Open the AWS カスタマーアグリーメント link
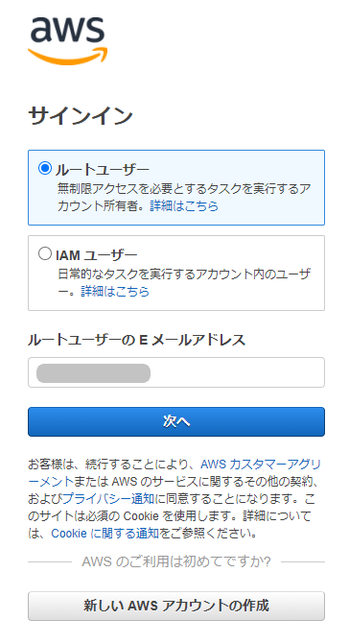Image resolution: width=349 pixels, height=644 pixels. [x=261, y=465]
